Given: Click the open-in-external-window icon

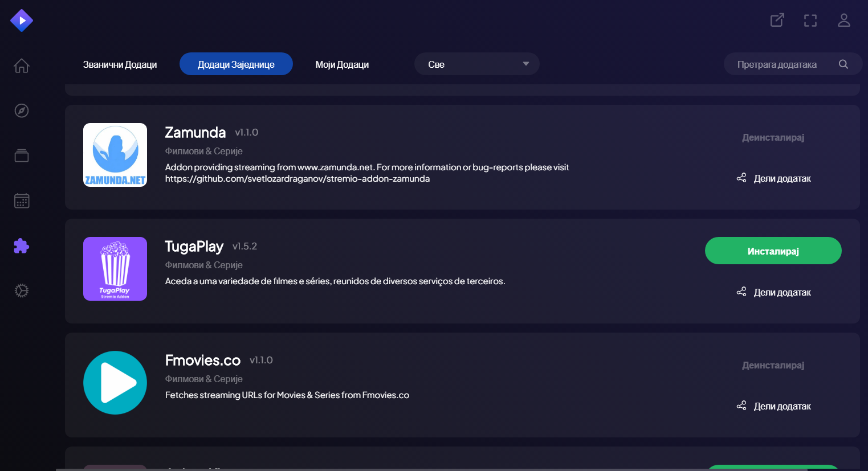Looking at the screenshot, I should tap(777, 21).
